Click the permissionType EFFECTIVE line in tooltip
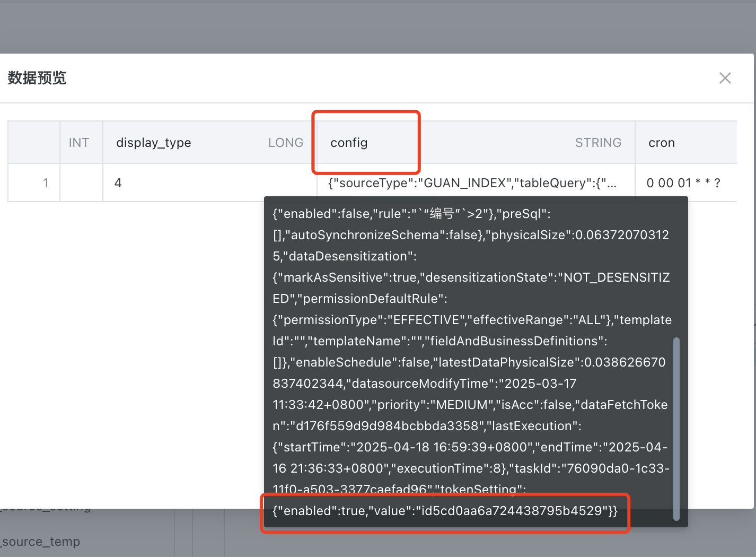Viewport: 756px width, 557px height. pyautogui.click(x=472, y=320)
